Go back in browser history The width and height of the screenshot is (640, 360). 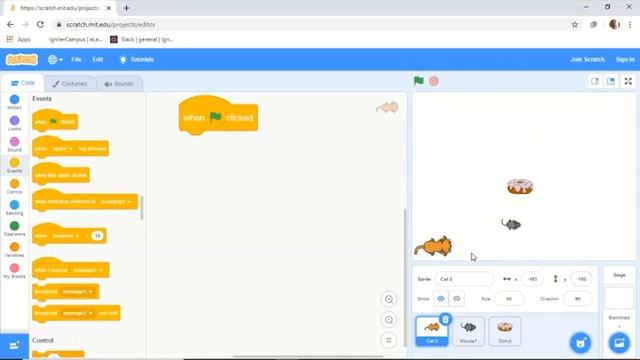coord(10,24)
